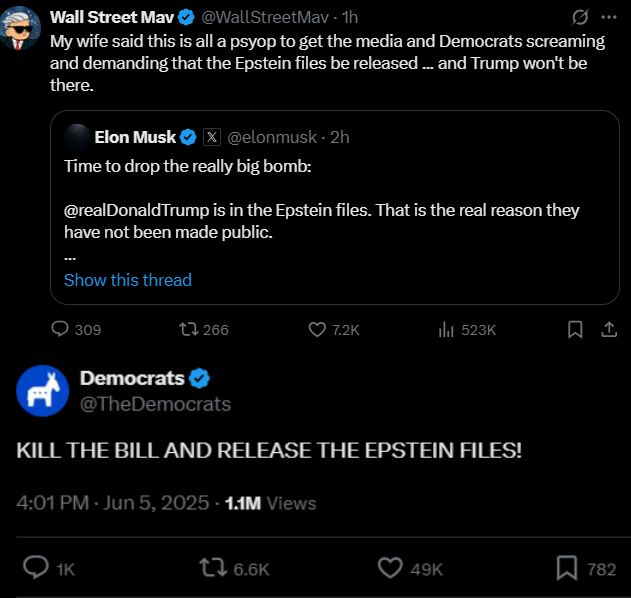Repost the Democrats tweet with 6.6K reposts
Image resolution: width=631 pixels, height=598 pixels.
pyautogui.click(x=212, y=568)
